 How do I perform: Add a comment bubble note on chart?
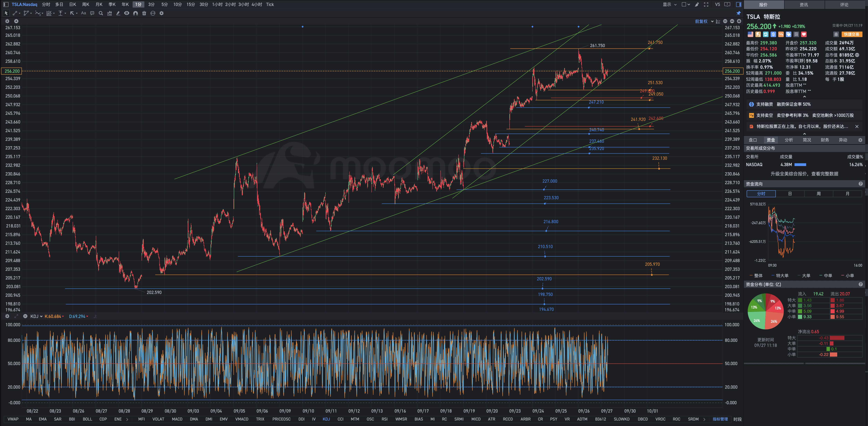tap(92, 13)
